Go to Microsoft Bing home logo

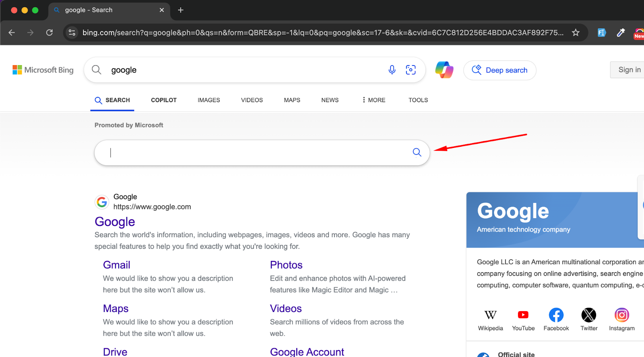43,70
